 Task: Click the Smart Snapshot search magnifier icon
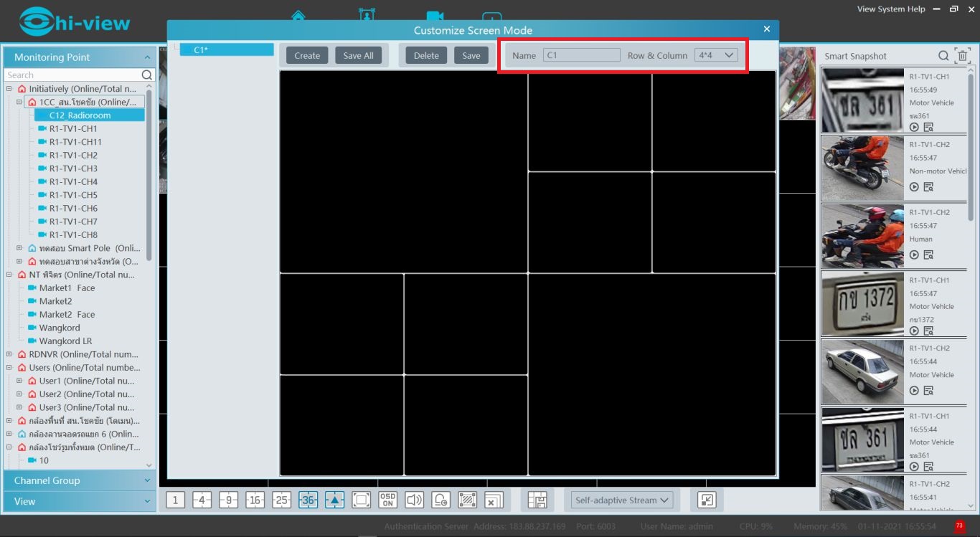point(943,56)
